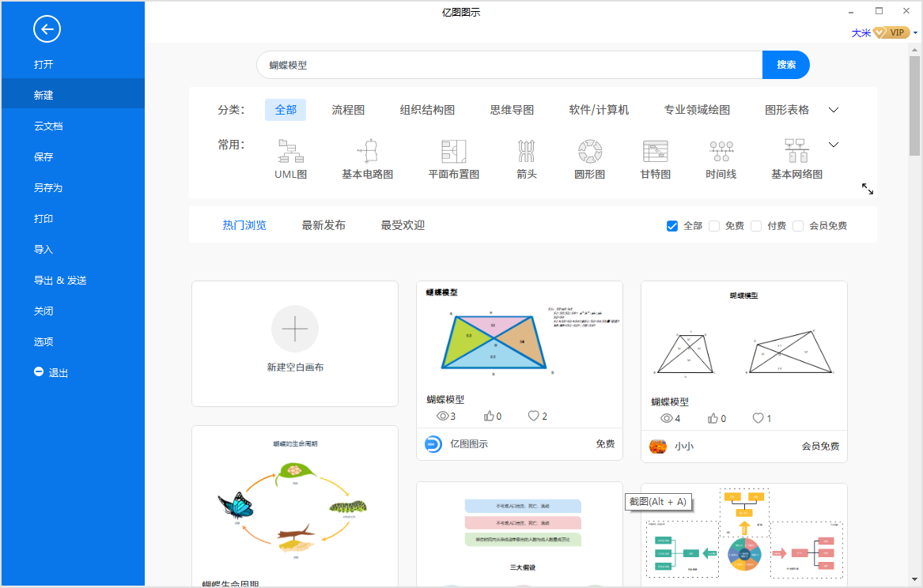
Task: Pick the 圆形图 icon
Action: (589, 151)
